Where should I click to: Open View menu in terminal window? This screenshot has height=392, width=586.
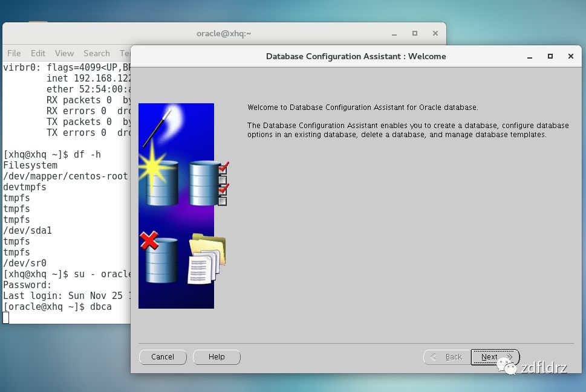64,53
